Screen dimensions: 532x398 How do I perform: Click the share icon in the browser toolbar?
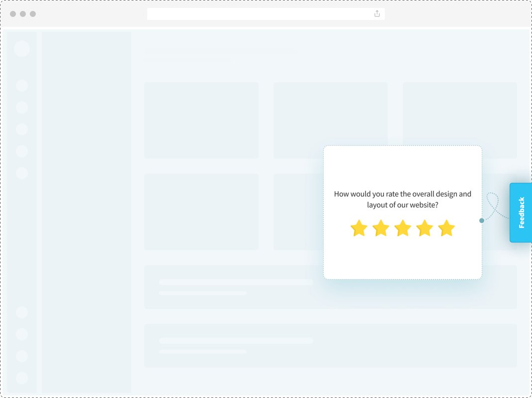click(377, 13)
